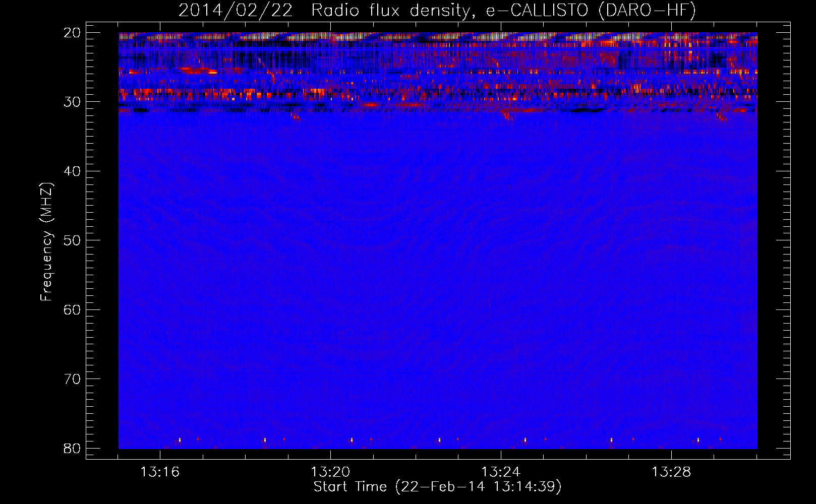Click the '13:16' time tick label
The width and height of the screenshot is (816, 504).
tap(160, 472)
